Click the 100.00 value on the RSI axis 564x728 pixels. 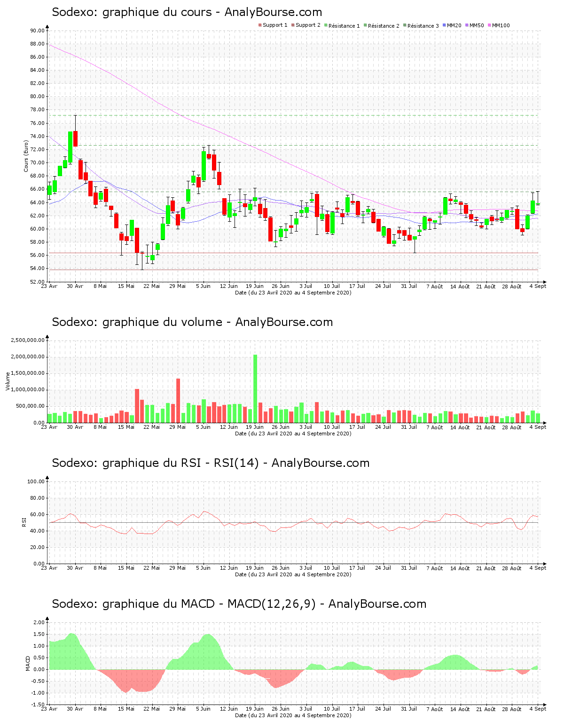pyautogui.click(x=36, y=481)
